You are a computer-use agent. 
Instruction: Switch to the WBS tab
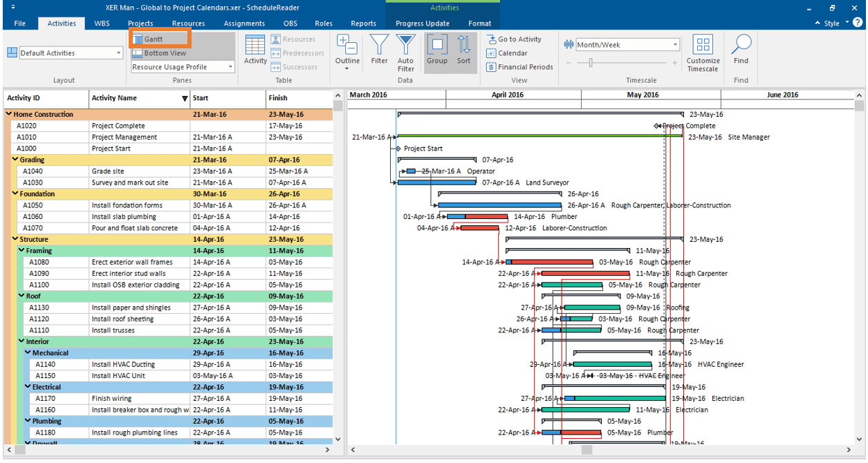pyautogui.click(x=102, y=23)
